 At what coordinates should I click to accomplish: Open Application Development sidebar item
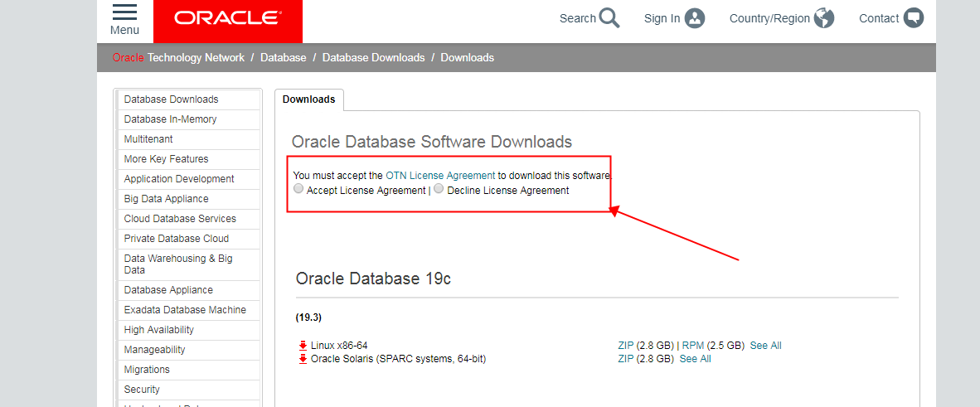[189, 179]
